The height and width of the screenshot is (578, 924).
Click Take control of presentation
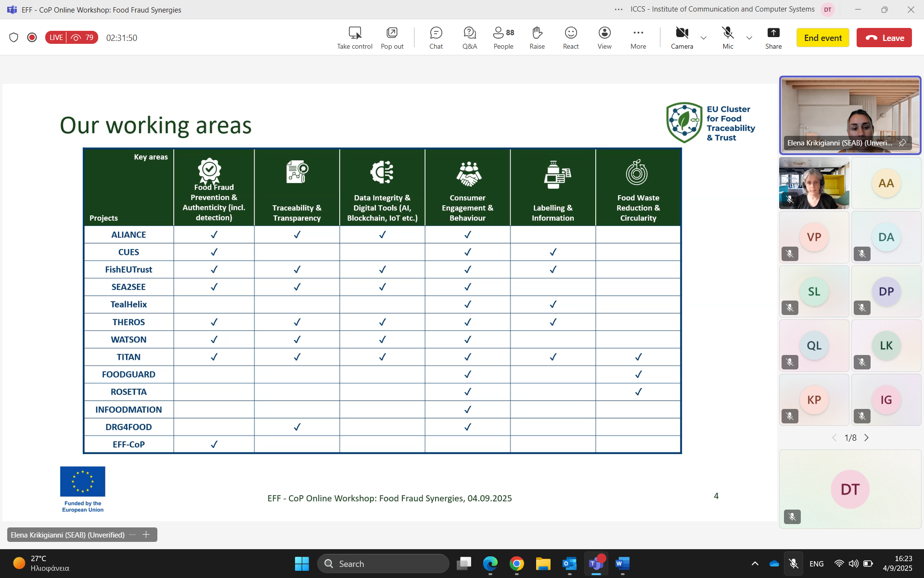pyautogui.click(x=355, y=38)
